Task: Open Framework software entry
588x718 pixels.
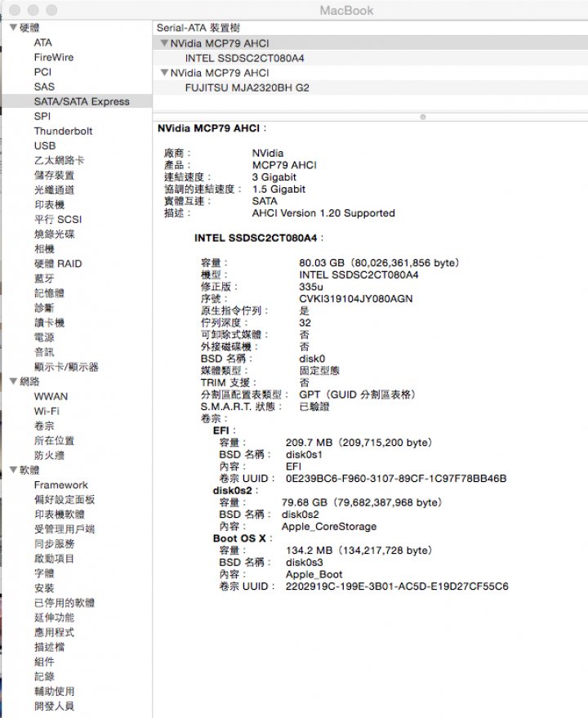Action: point(61,484)
